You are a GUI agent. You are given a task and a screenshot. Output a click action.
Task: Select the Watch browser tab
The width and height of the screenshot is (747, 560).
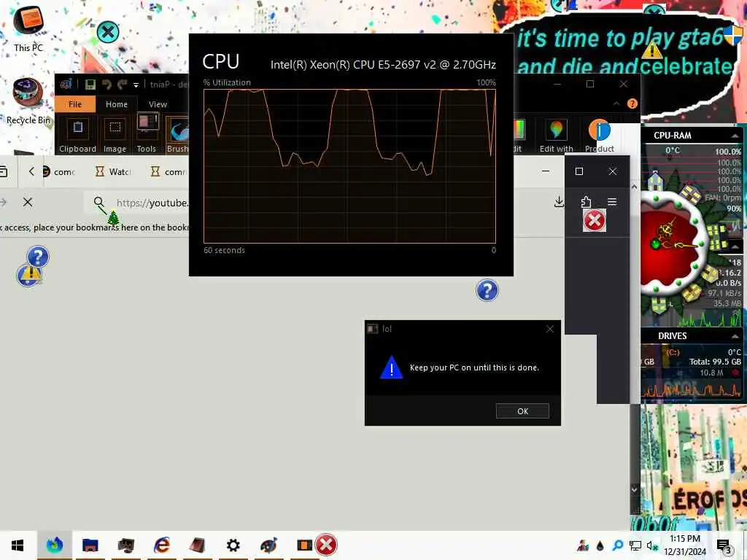point(113,171)
